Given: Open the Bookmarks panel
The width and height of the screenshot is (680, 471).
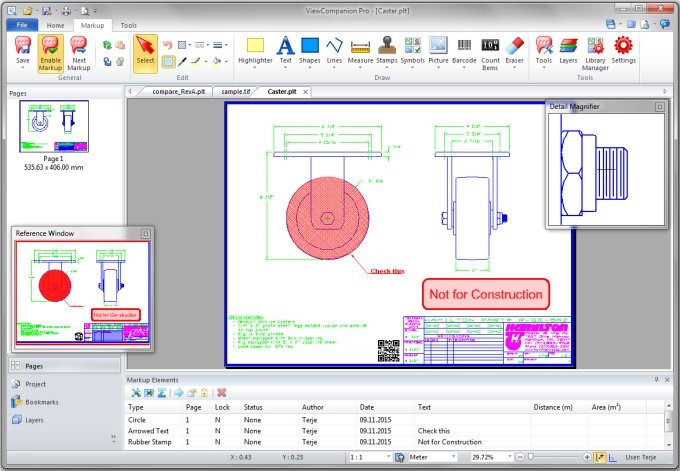Looking at the screenshot, I should click(x=42, y=401).
